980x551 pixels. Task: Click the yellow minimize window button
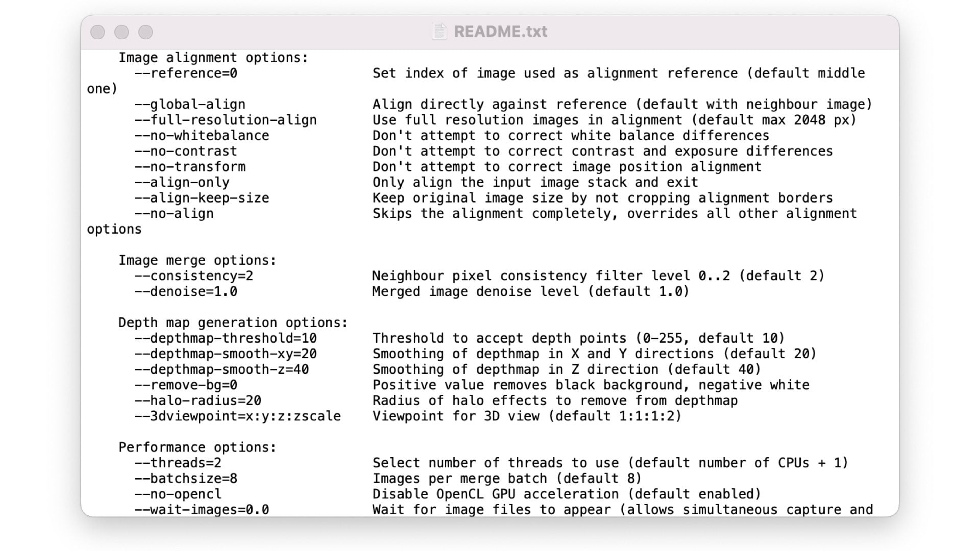click(x=121, y=32)
